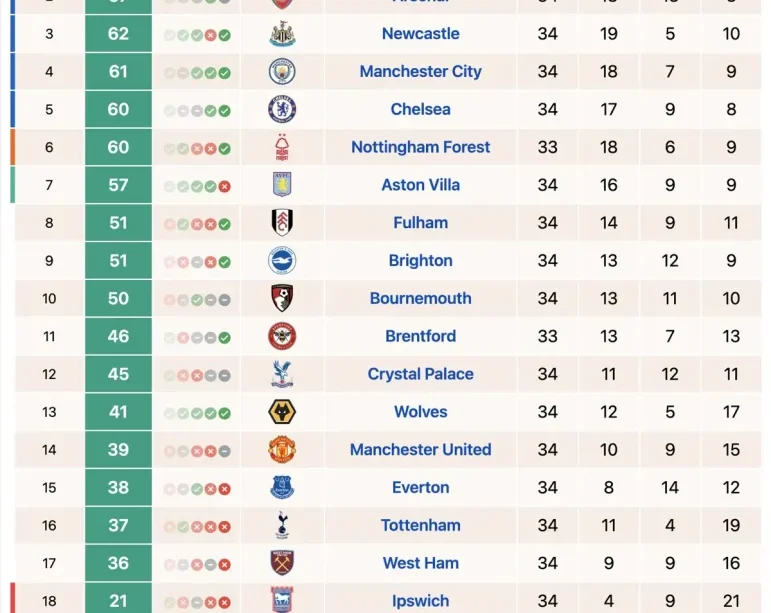Open the Bournemouth team link

420,298
